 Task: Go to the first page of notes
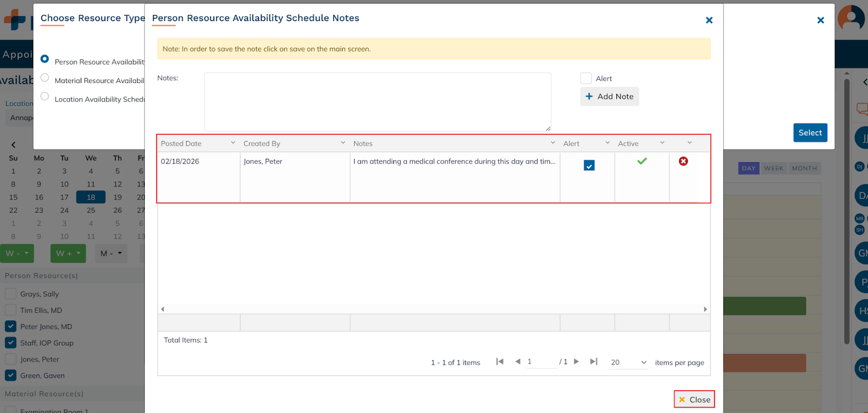point(500,362)
